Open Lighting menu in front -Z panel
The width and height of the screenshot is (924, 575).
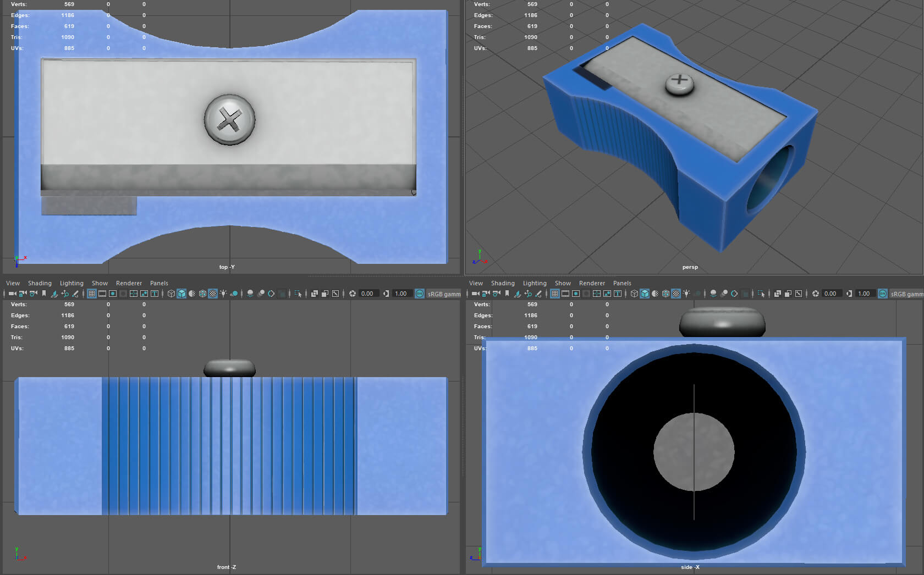pos(71,283)
